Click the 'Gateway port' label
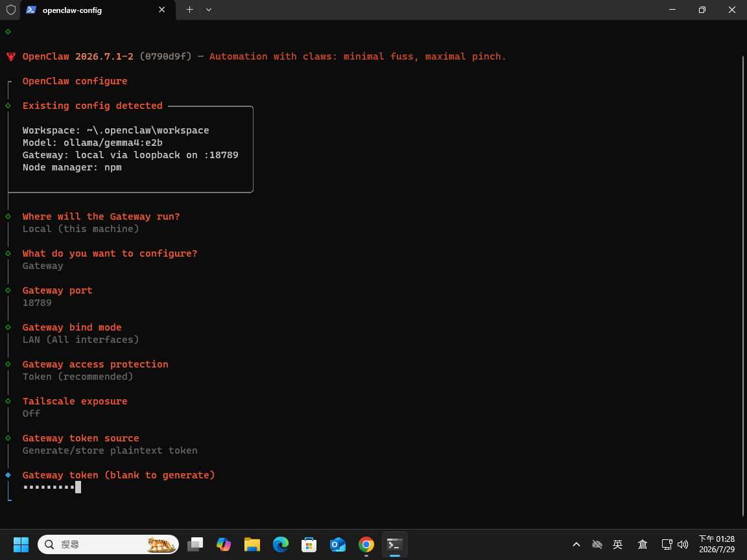Screen dimensions: 747x560 pyautogui.click(x=57, y=290)
